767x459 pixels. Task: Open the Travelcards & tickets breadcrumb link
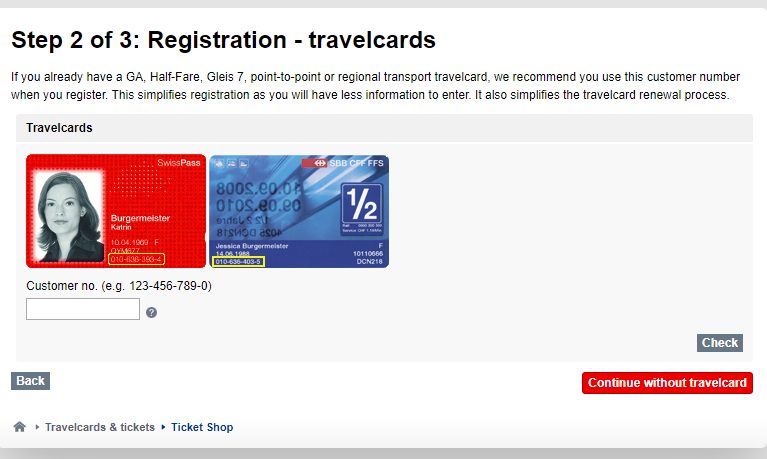click(100, 427)
